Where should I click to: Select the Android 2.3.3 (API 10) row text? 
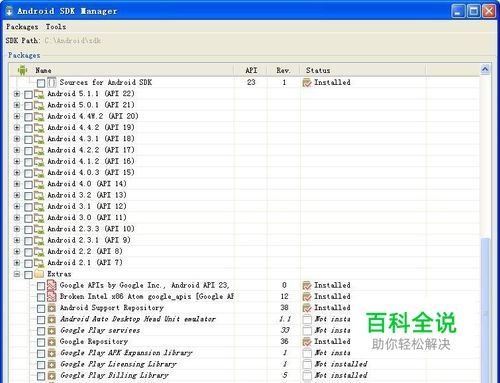pyautogui.click(x=91, y=229)
